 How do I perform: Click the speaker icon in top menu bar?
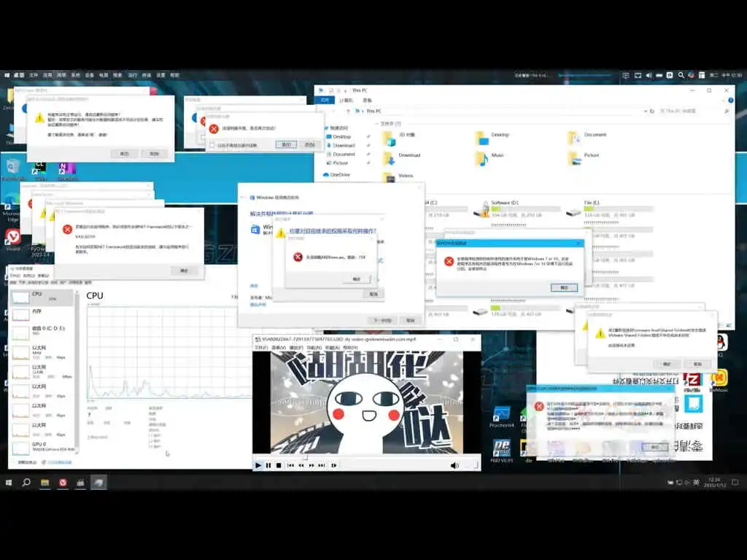click(649, 75)
